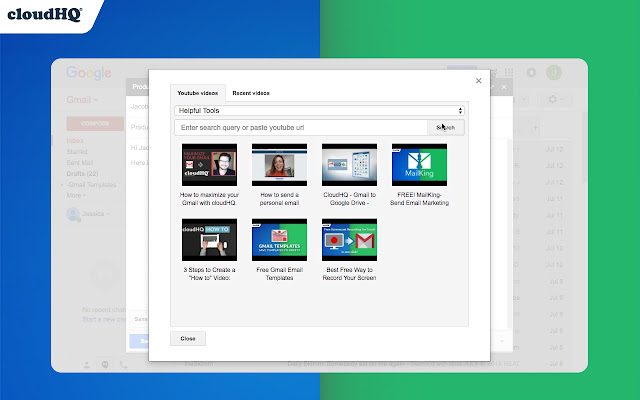640x400 pixels.
Task: Pick the 'CloudHQ - Gmail to Google Drive' thumbnail
Action: (x=349, y=164)
